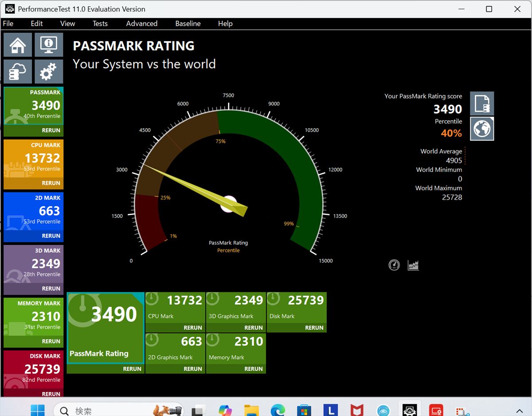Select the 2D MARK 663 sidebar tile
Image resolution: width=532 pixels, height=416 pixels.
click(34, 211)
